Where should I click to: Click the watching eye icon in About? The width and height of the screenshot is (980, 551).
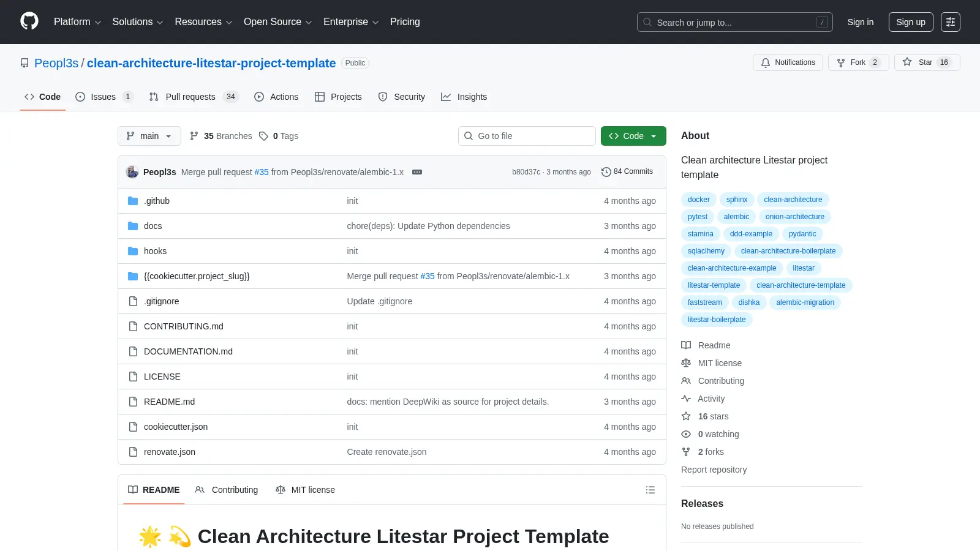[x=686, y=434]
